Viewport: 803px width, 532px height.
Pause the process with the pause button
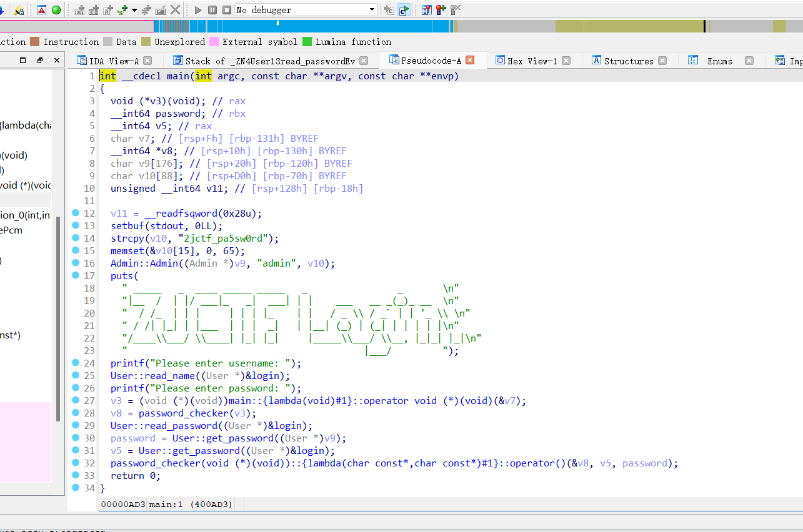[212, 10]
